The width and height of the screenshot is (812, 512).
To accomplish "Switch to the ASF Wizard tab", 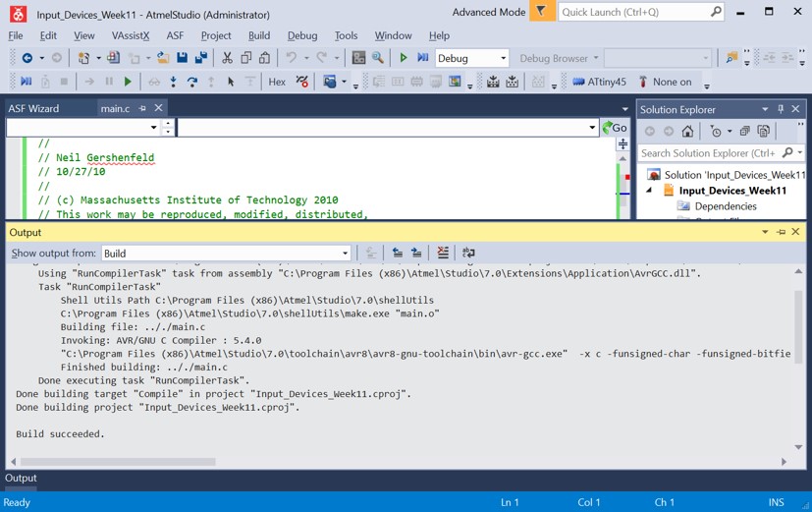I will click(33, 108).
